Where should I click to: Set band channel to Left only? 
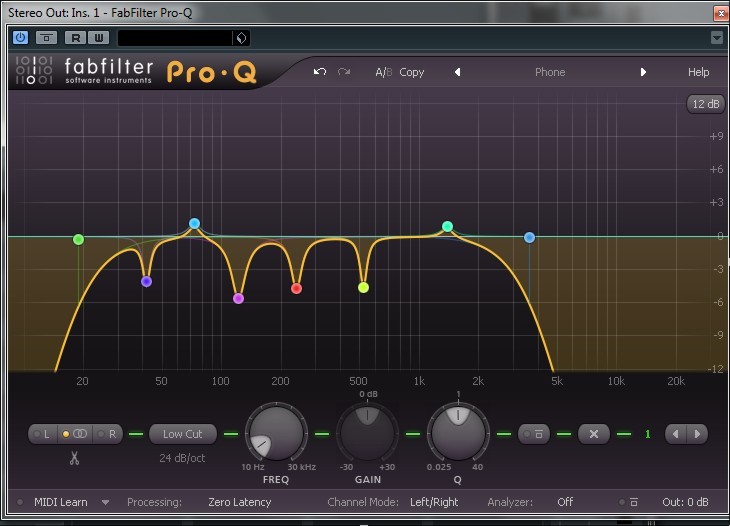coord(42,434)
